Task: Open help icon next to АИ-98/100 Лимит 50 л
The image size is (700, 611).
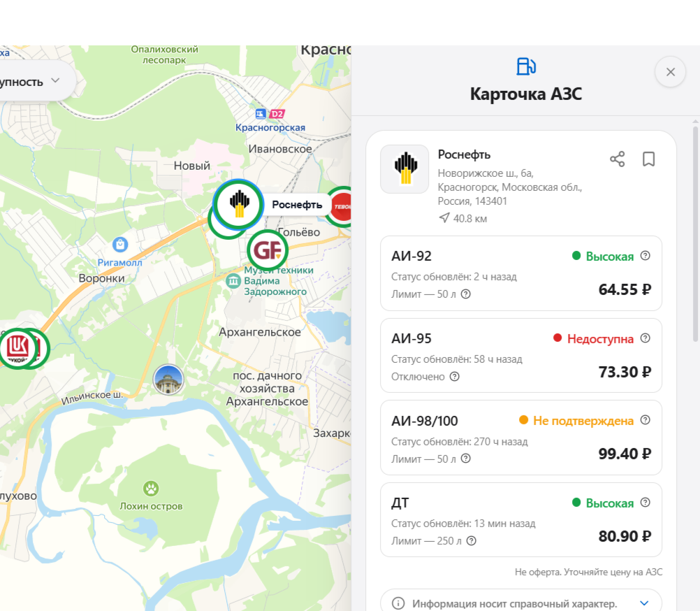Action: 466,459
